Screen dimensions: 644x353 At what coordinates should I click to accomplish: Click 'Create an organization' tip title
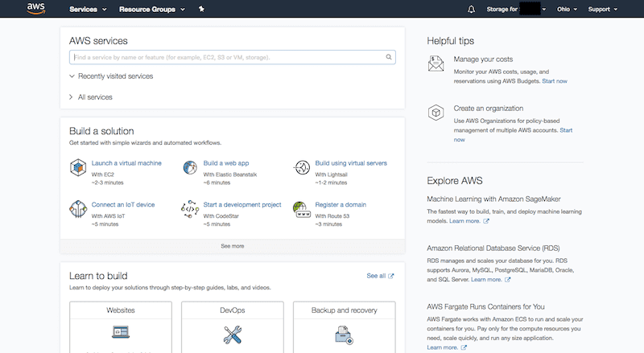click(489, 109)
